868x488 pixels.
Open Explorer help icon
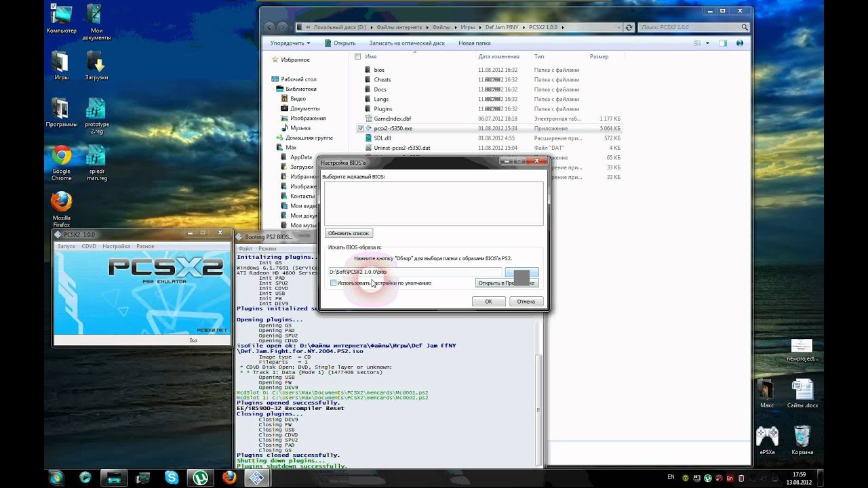(x=741, y=43)
